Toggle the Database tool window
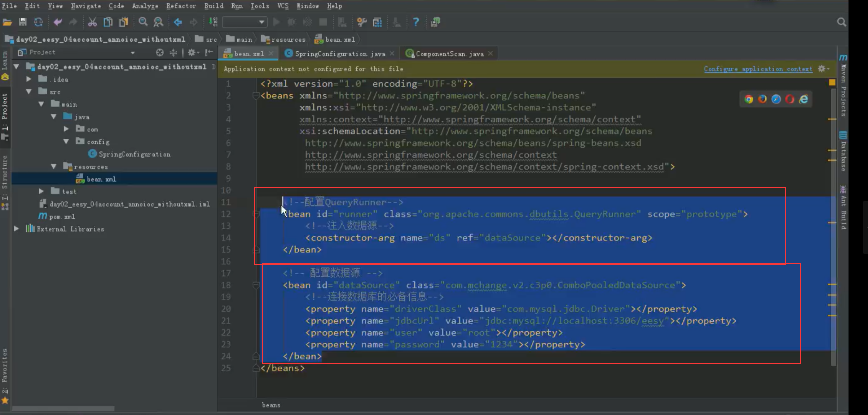 tap(844, 152)
